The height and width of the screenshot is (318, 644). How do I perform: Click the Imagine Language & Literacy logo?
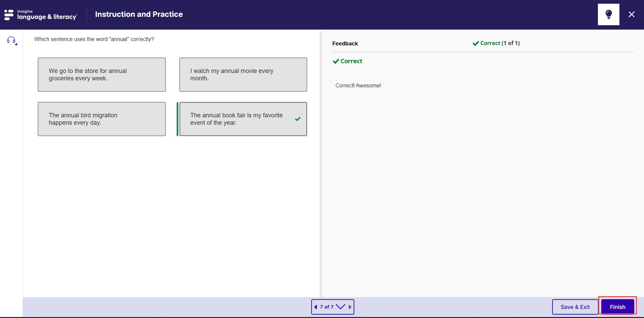click(41, 15)
